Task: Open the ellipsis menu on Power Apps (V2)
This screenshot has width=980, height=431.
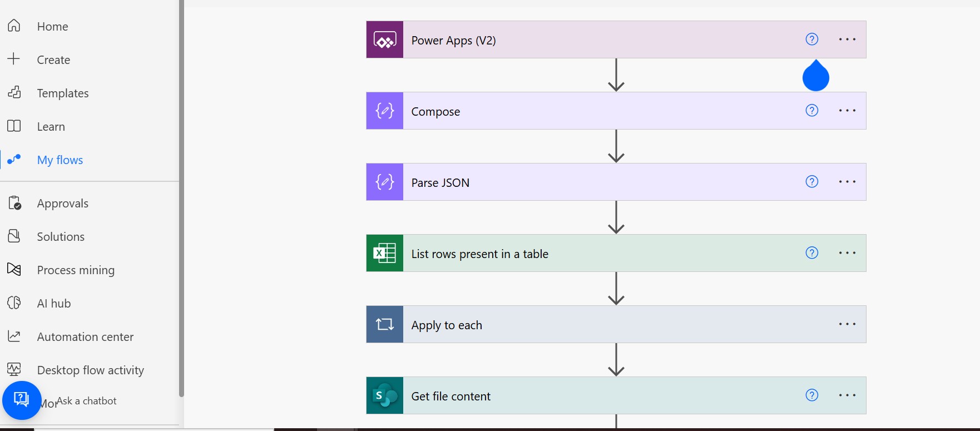Action: point(847,39)
